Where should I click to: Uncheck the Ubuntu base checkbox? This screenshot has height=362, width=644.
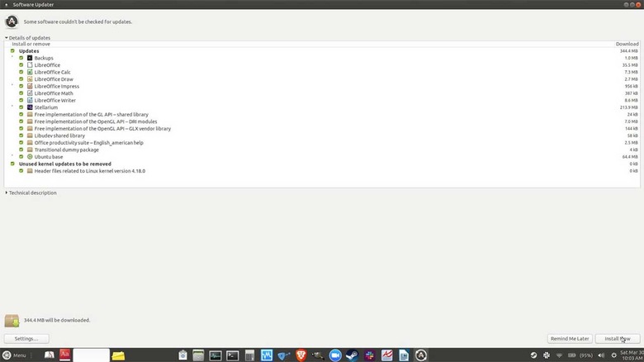click(x=21, y=157)
